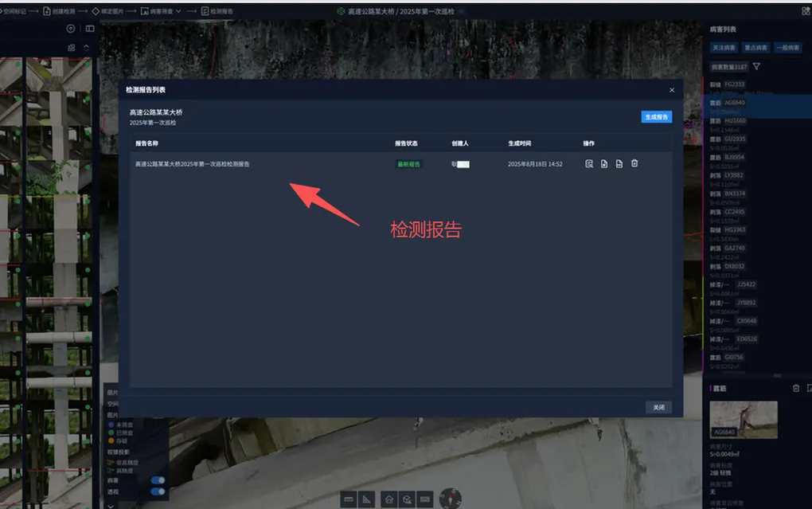Screen dimensions: 812x509
Task: Open report 高速公路某某大桥2025年第一次巡检检测报告
Action: pos(192,164)
